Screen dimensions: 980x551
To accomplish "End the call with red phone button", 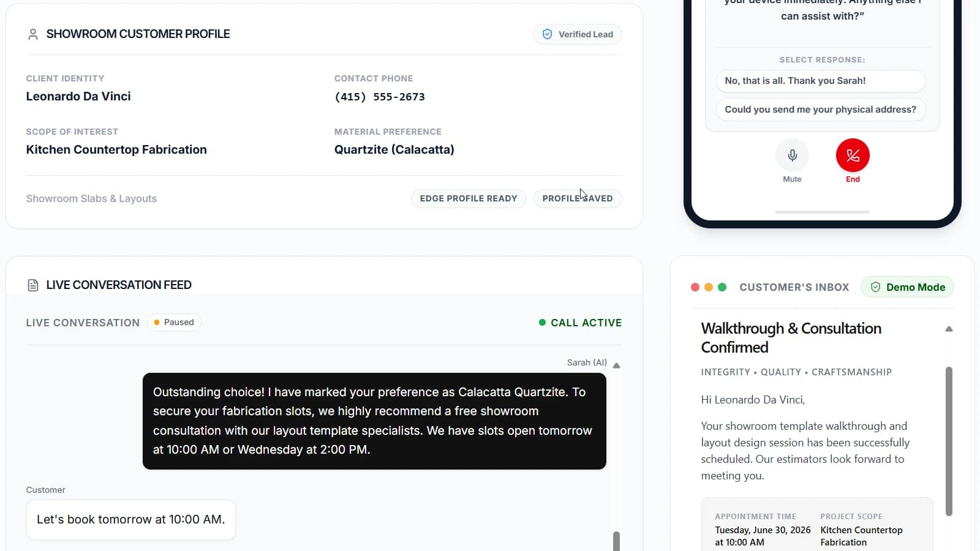I will 853,156.
